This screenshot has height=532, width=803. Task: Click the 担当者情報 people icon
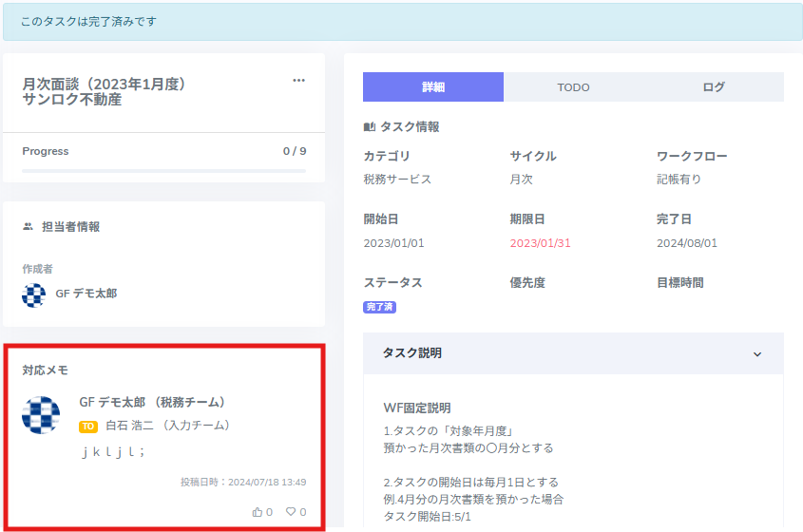pyautogui.click(x=28, y=227)
